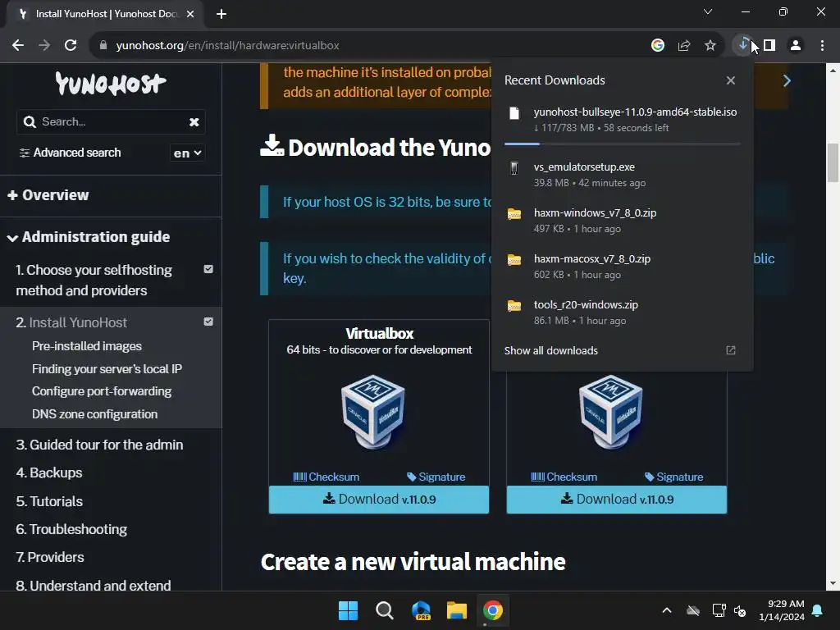Image resolution: width=840 pixels, height=630 pixels.
Task: Go back using browser back arrow
Action: 18,46
